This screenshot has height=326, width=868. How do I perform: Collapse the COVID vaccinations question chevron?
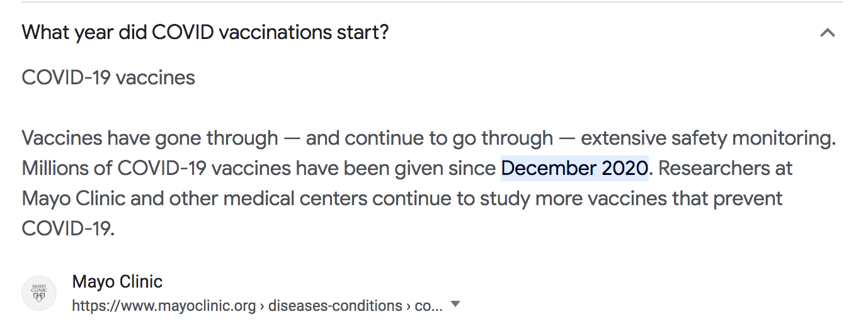point(827,33)
